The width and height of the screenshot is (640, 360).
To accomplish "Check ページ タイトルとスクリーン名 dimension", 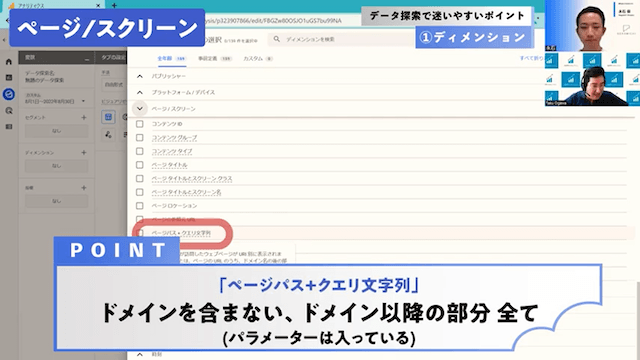I will (x=140, y=192).
